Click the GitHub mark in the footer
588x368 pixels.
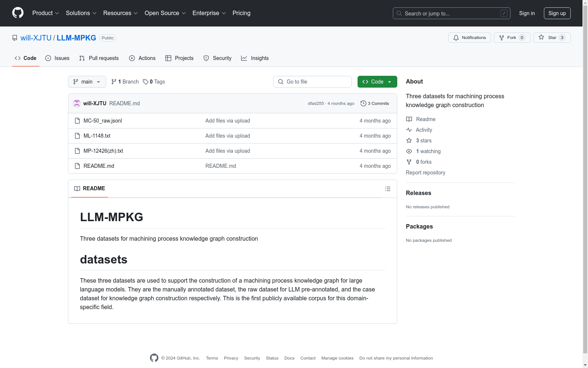[x=154, y=358]
